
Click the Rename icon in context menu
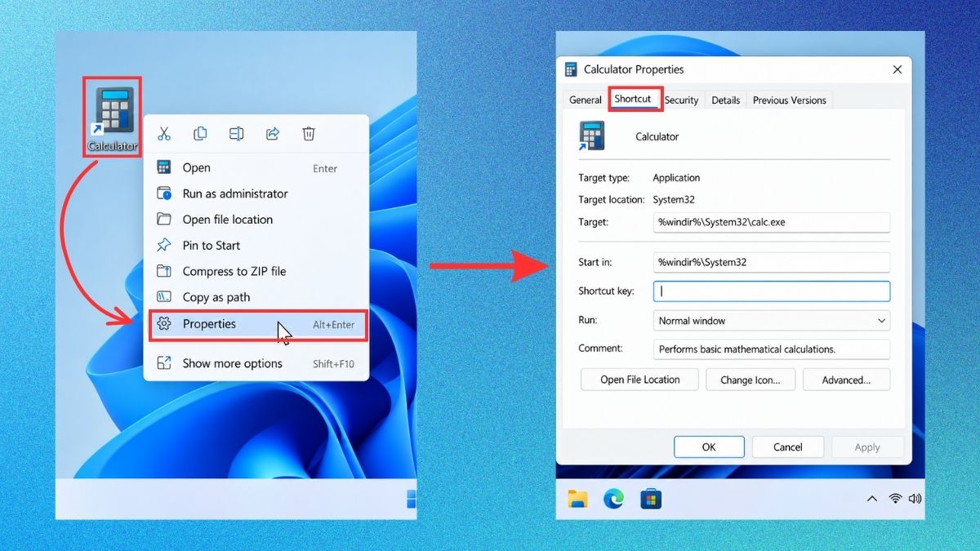pos(237,134)
